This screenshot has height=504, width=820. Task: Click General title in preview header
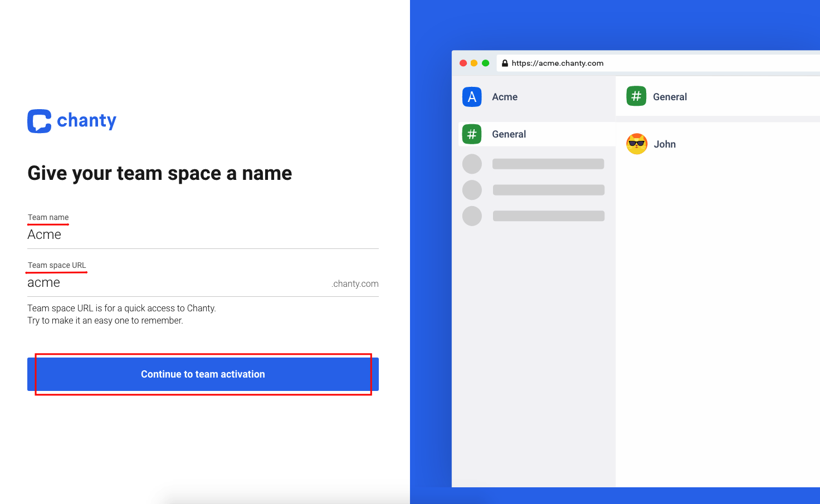pos(670,97)
